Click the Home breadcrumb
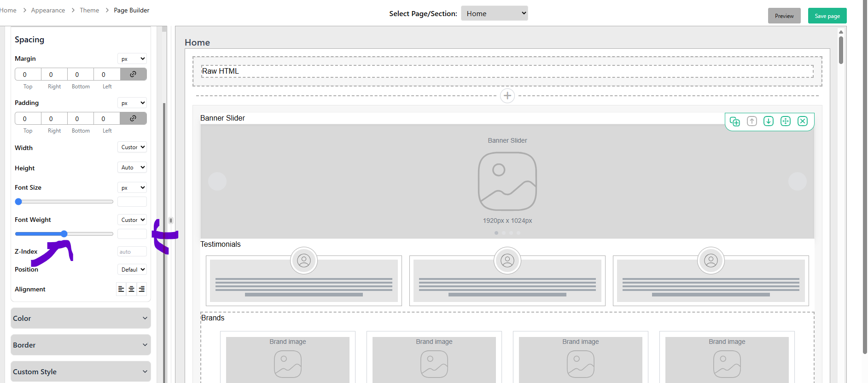 click(8, 10)
